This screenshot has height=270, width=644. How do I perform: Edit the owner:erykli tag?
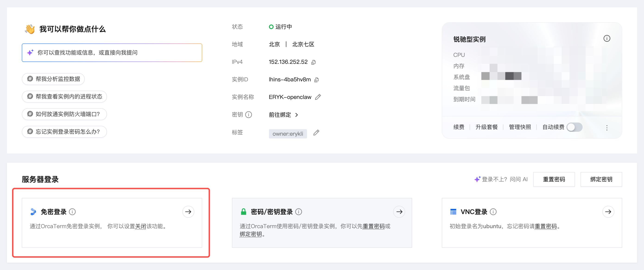tap(316, 132)
